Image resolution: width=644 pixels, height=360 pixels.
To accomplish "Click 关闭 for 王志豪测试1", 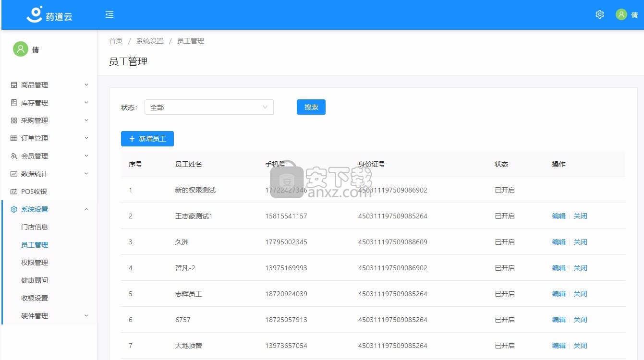I will pyautogui.click(x=580, y=216).
